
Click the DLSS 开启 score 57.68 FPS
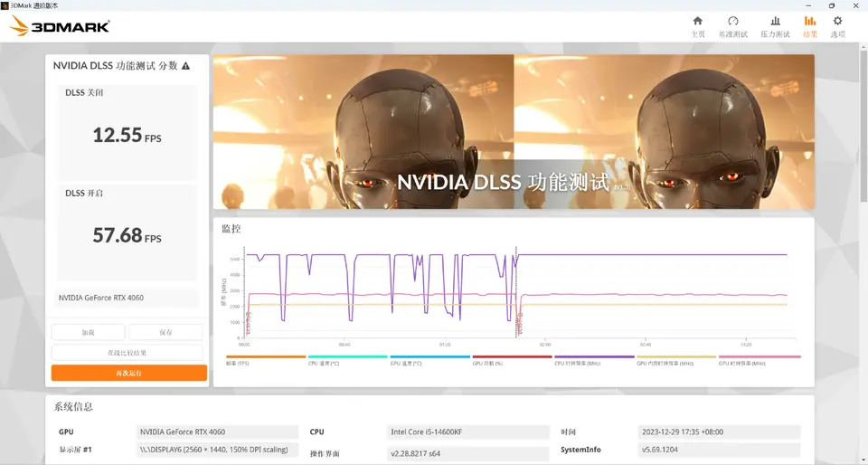pyautogui.click(x=127, y=235)
